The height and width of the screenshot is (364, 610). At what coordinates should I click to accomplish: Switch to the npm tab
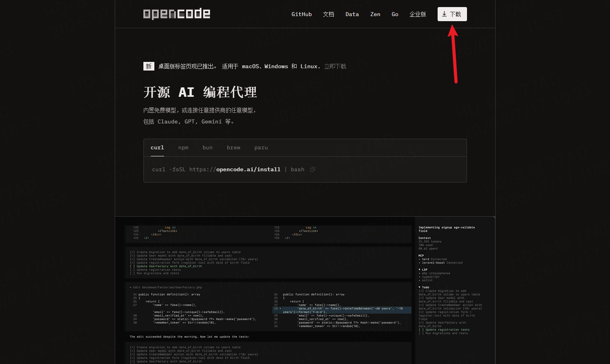pyautogui.click(x=183, y=148)
